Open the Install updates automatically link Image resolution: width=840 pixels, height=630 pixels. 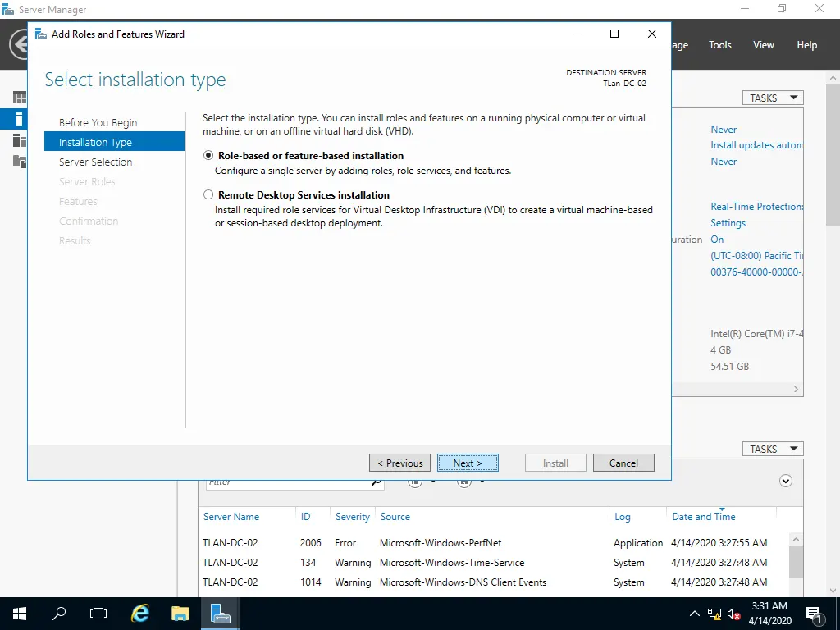pos(756,145)
